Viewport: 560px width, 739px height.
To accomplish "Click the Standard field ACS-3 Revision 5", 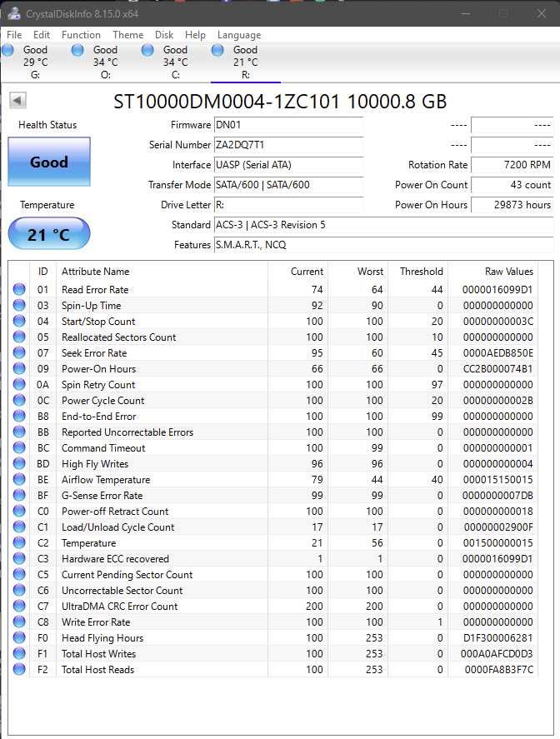I will (x=383, y=225).
